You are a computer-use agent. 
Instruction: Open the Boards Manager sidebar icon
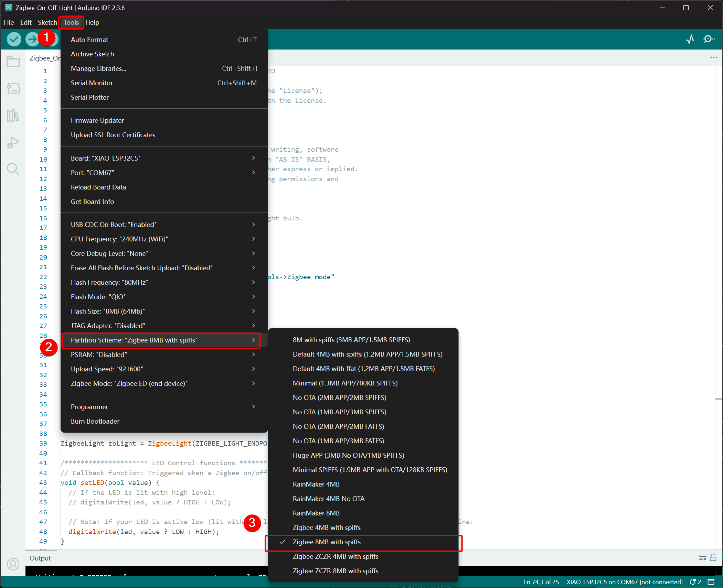click(13, 89)
